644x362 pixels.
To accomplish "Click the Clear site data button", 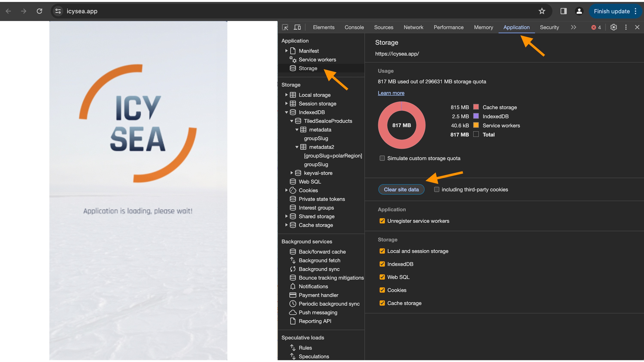I will [401, 189].
